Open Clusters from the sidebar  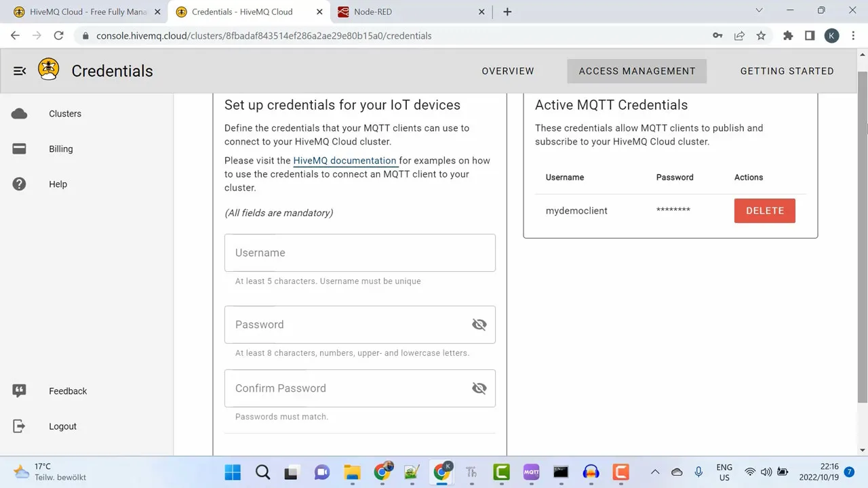pyautogui.click(x=65, y=114)
